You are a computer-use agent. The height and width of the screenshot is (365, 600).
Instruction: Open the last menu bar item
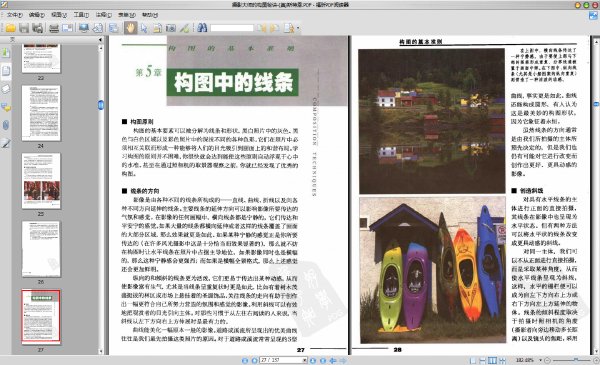click(150, 15)
